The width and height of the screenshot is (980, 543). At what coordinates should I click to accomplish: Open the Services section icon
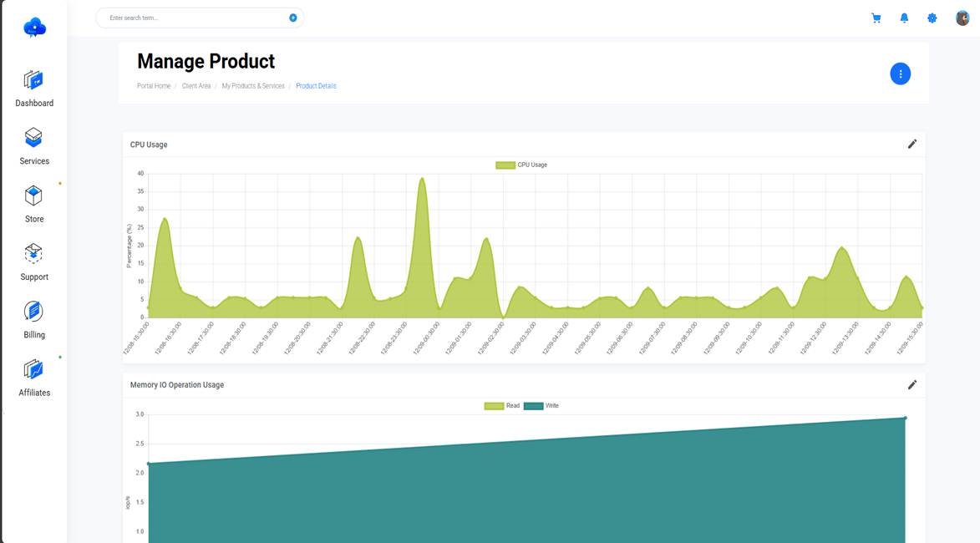(x=33, y=139)
